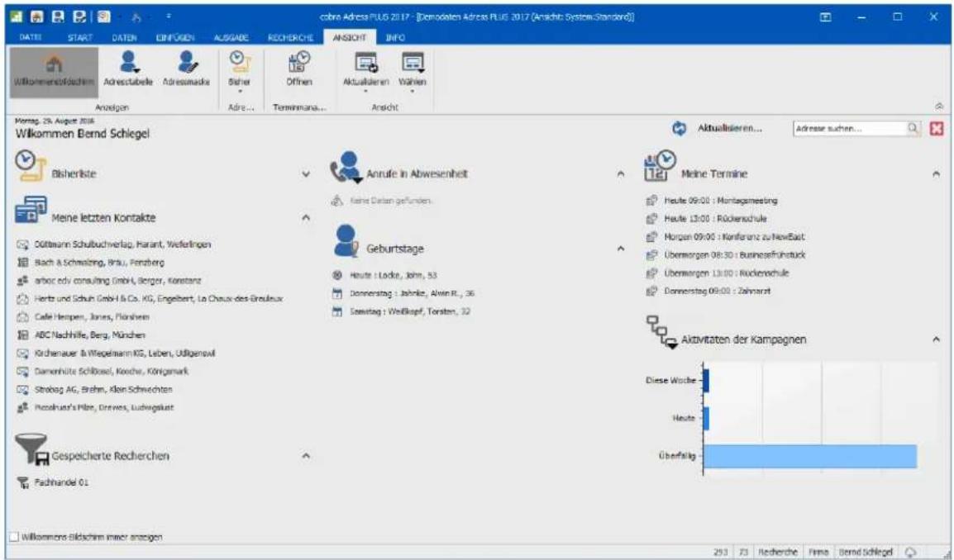Screen dimensions: 954x560
Task: Switch to the START tab
Action: tap(79, 38)
